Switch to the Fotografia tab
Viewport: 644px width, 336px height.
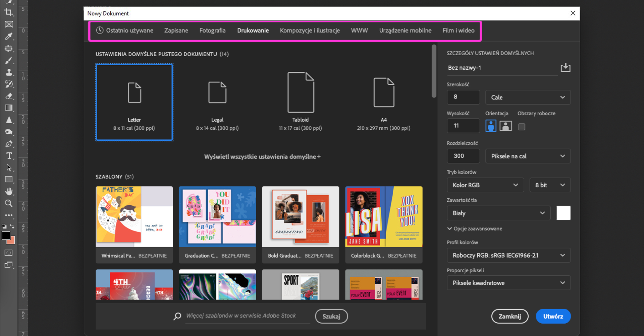tap(212, 30)
